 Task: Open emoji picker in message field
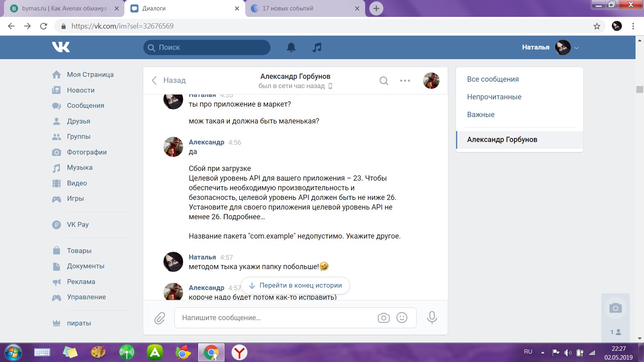point(402,318)
